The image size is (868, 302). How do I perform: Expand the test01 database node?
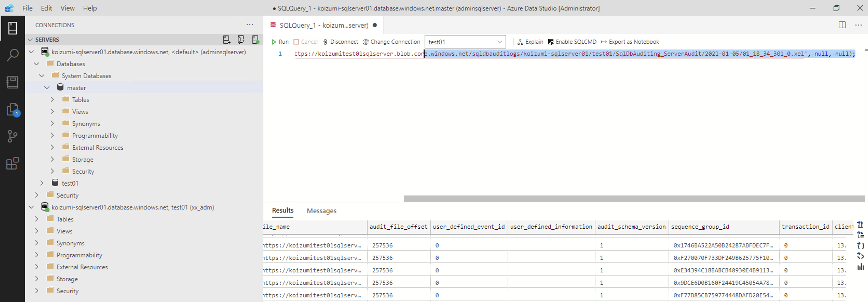click(42, 183)
